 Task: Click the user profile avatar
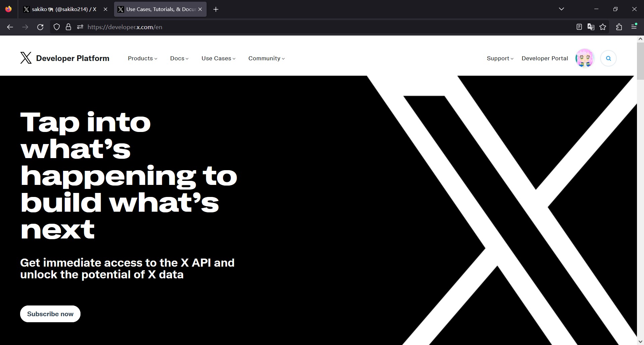point(585,58)
